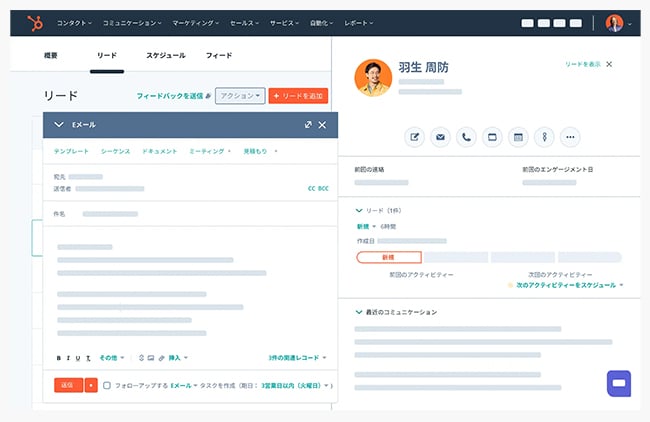Toggle underline formatting in email editor
The width and height of the screenshot is (650, 422).
(x=78, y=358)
